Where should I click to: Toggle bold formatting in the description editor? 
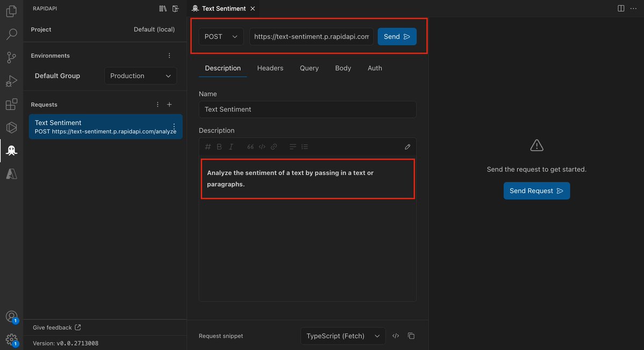pos(219,146)
